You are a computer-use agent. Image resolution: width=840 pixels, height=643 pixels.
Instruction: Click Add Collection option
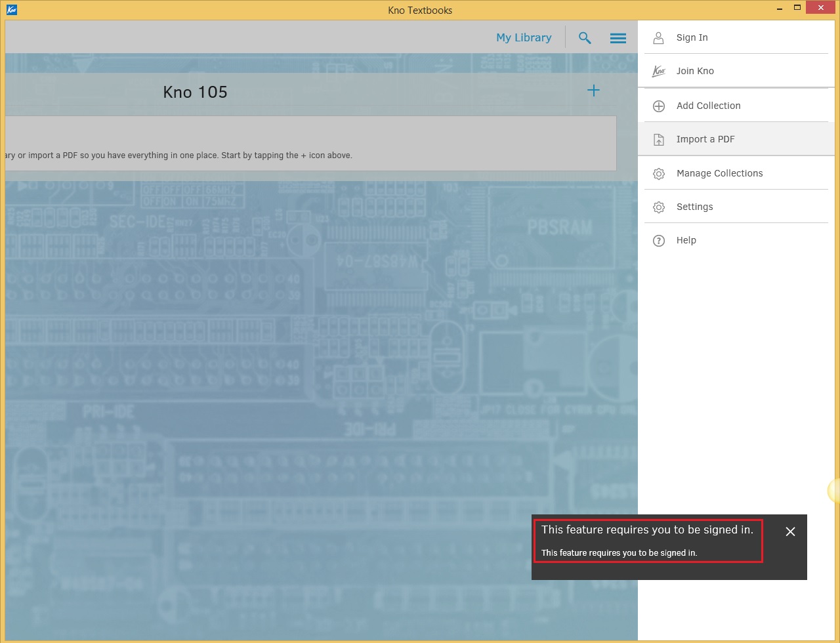(x=736, y=106)
